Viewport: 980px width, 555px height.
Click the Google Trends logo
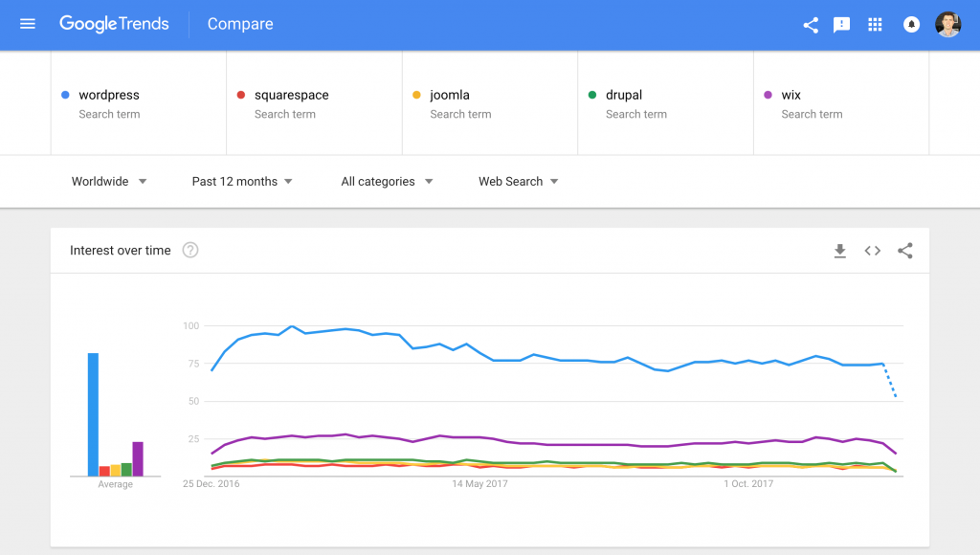(114, 24)
